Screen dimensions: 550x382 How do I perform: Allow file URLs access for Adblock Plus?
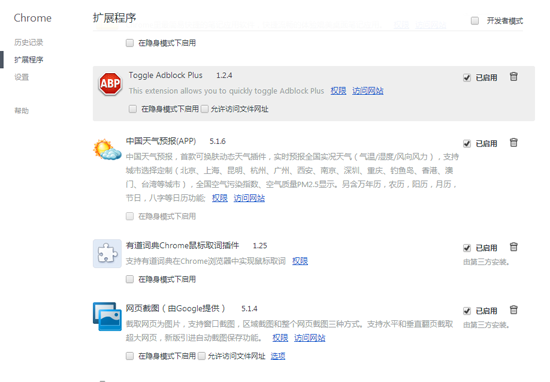pyautogui.click(x=205, y=109)
